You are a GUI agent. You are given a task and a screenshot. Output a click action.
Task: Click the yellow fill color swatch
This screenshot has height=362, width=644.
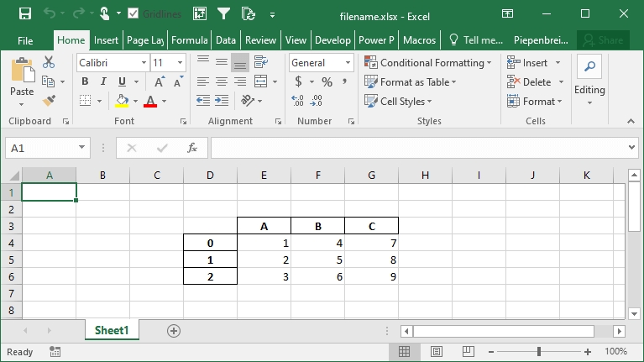123,102
